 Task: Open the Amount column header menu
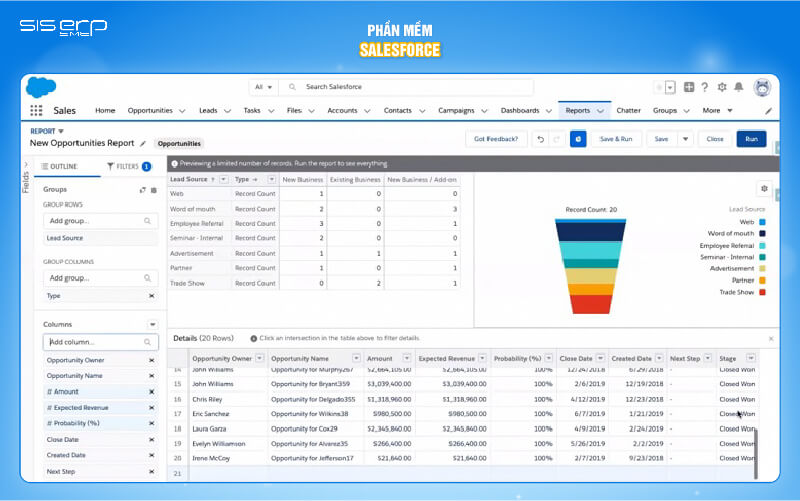coord(407,358)
